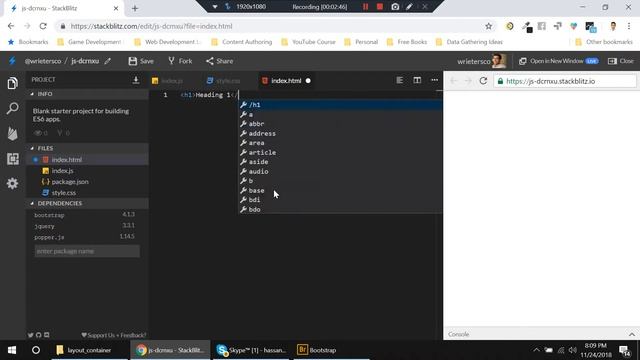Choose /h1 from autocomplete list

(x=340, y=105)
